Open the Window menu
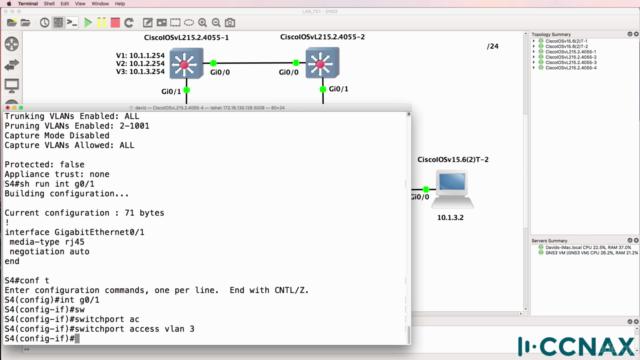Viewport: 640px width, 360px height. [100, 4]
